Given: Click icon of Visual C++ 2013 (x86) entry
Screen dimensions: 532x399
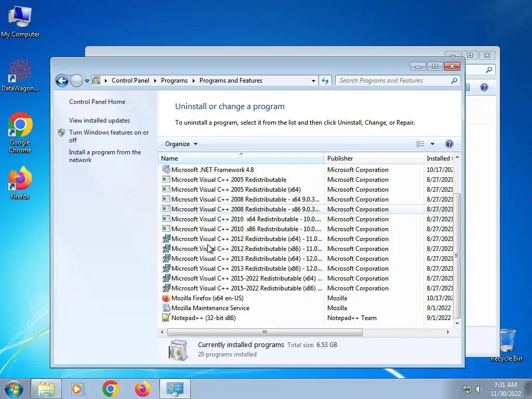Looking at the screenshot, I should tap(166, 269).
